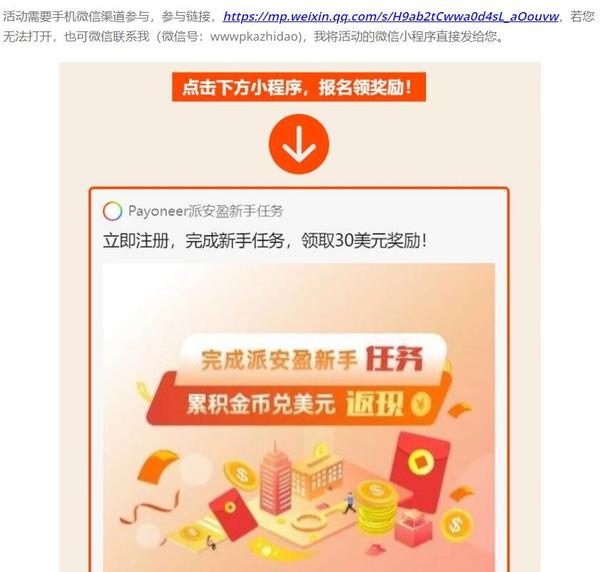Click the orange circular down-arrow icon
The image size is (600, 572).
pyautogui.click(x=299, y=144)
